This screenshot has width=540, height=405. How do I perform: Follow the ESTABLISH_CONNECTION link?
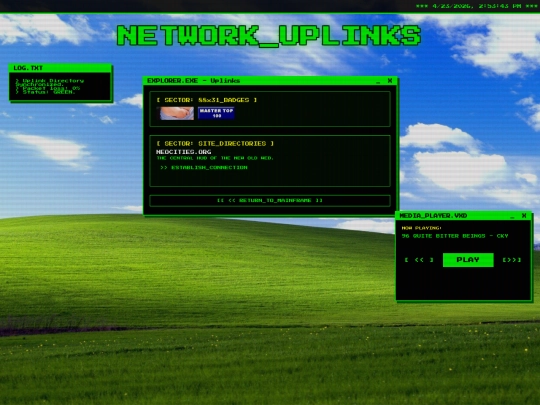pyautogui.click(x=204, y=167)
